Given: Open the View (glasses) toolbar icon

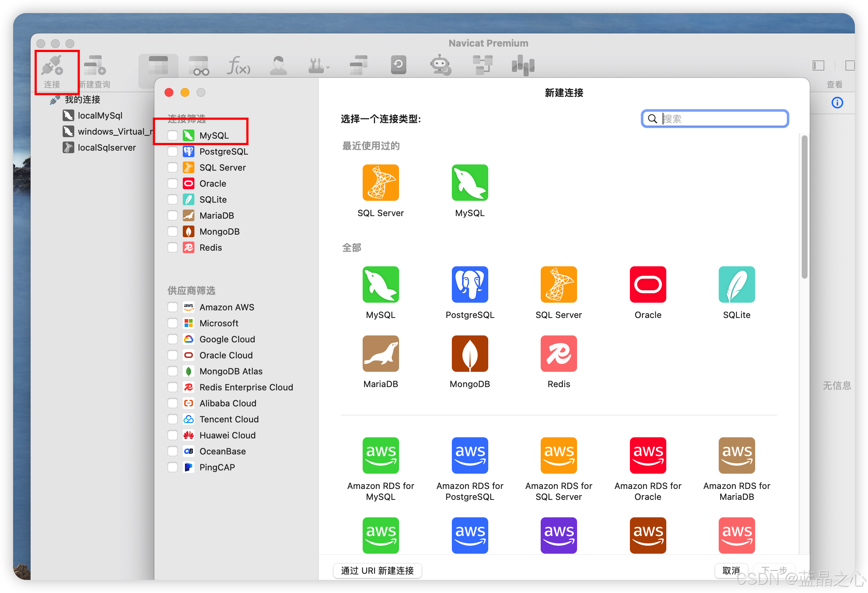Looking at the screenshot, I should [199, 66].
